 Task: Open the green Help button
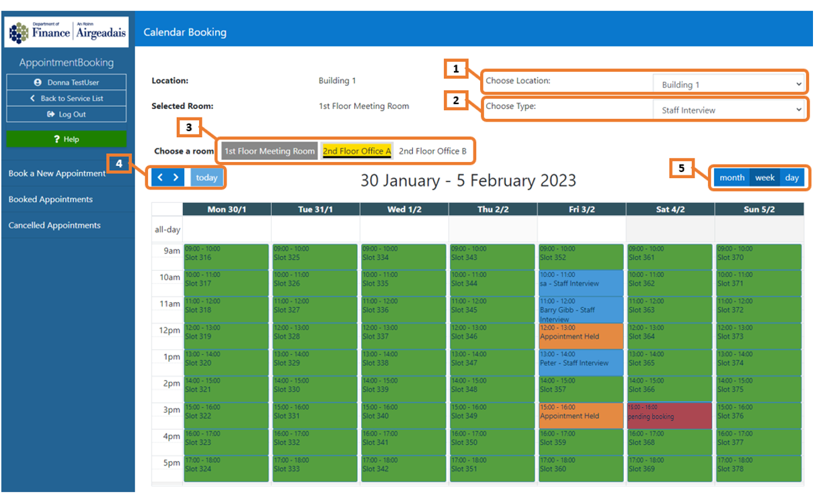click(67, 139)
